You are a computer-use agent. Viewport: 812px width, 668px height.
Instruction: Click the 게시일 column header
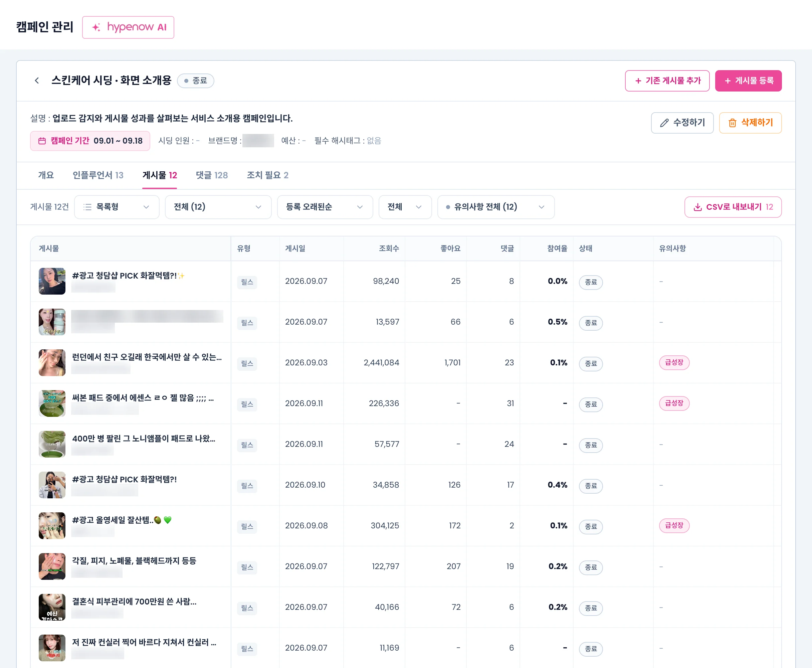pos(295,248)
